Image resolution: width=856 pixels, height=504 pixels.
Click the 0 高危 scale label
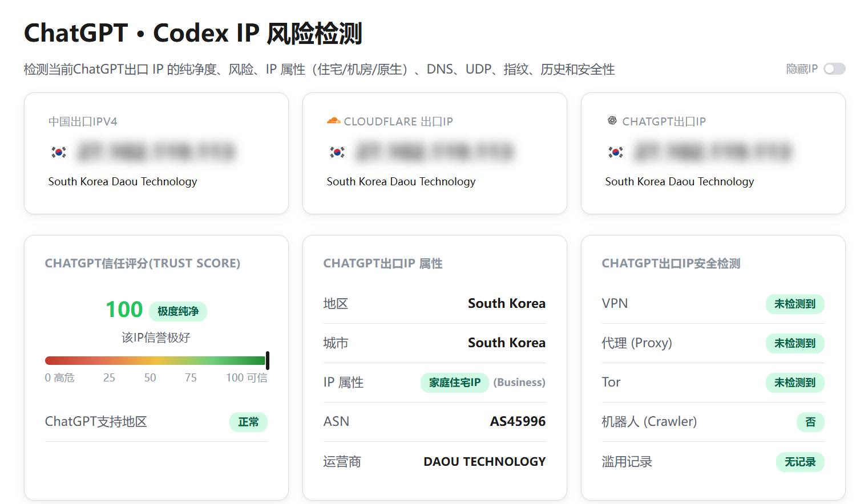(60, 377)
